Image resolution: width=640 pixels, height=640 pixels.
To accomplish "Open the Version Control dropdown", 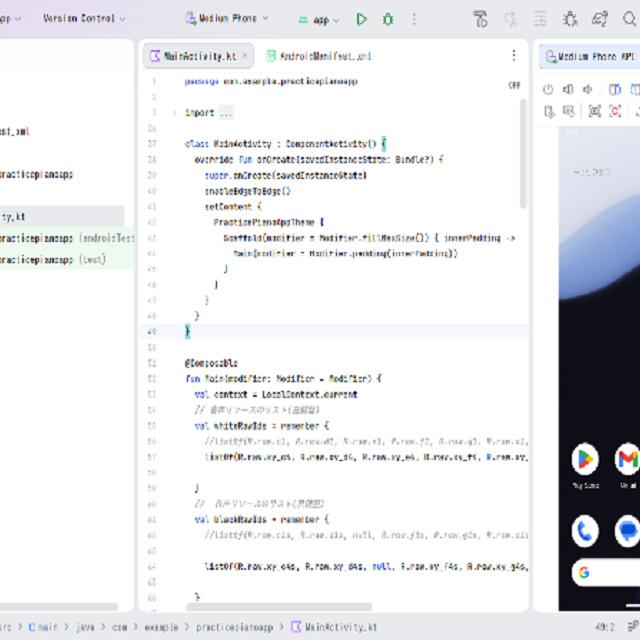I will (84, 18).
